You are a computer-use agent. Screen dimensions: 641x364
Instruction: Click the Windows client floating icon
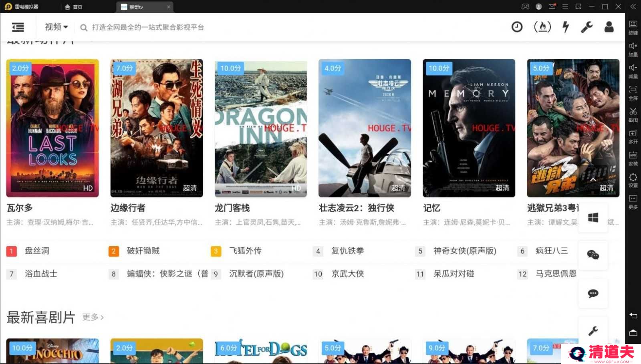[x=593, y=217]
